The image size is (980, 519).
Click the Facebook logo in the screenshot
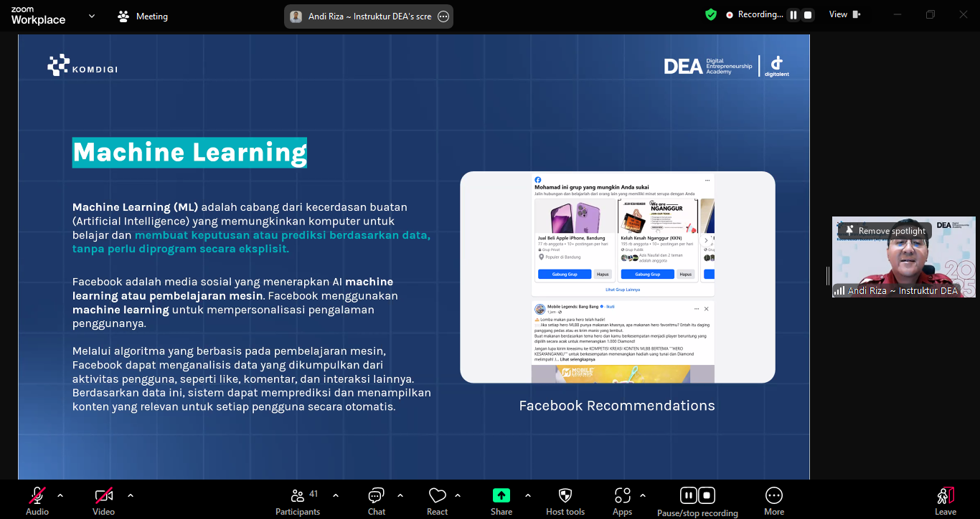pyautogui.click(x=538, y=180)
